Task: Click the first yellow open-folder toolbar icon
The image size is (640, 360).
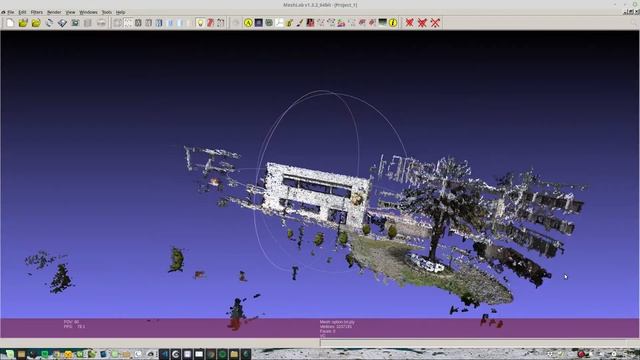Action: [x=23, y=23]
